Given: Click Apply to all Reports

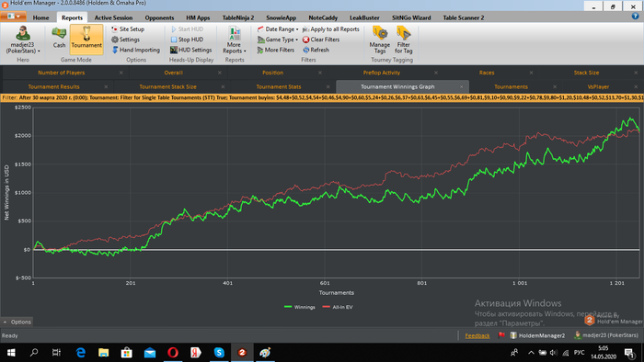Looking at the screenshot, I should (x=331, y=29).
